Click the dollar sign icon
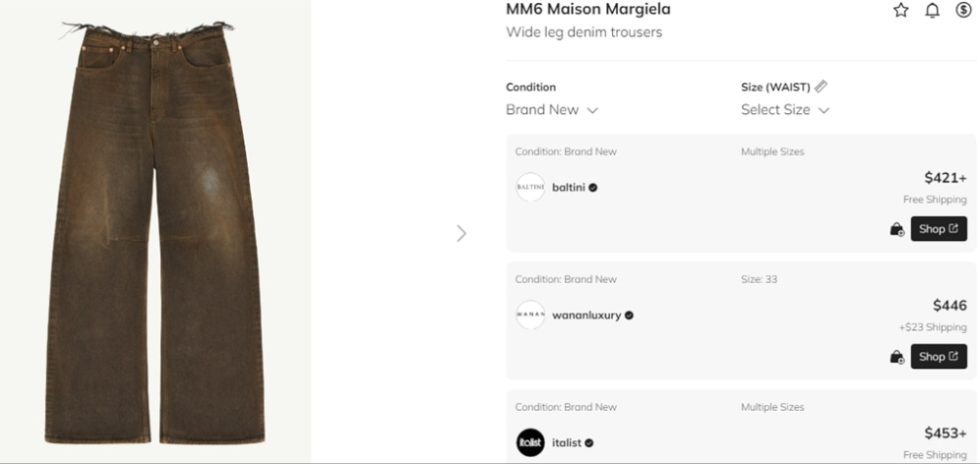This screenshot has height=464, width=980. click(963, 10)
